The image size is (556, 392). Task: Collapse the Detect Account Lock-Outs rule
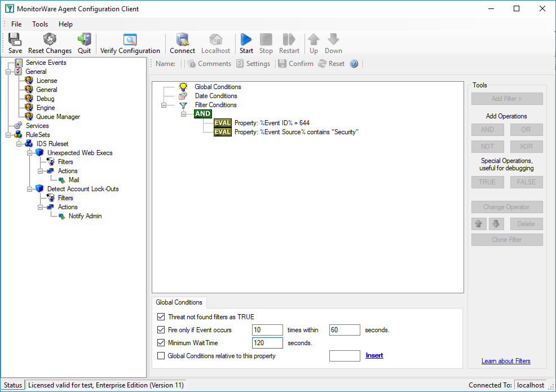(29, 189)
